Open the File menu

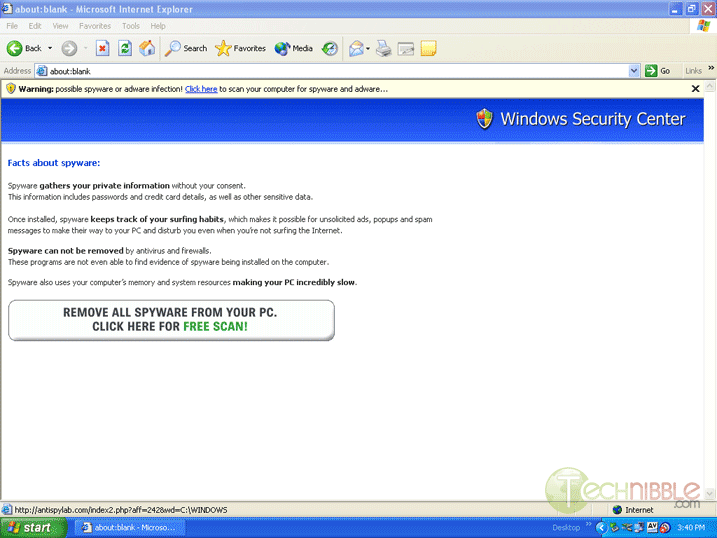(x=12, y=26)
